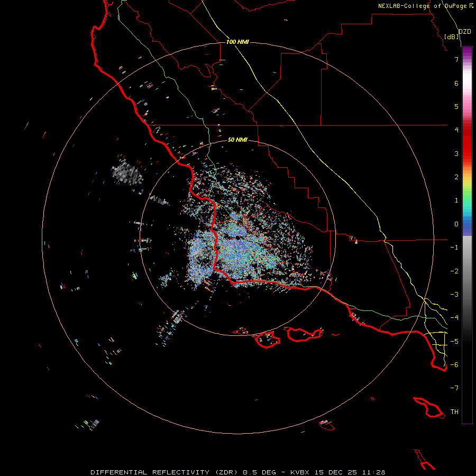Viewport: 476px width, 476px height.
Task: Click the -3 dB tick on the color scale
Action: pos(454,295)
